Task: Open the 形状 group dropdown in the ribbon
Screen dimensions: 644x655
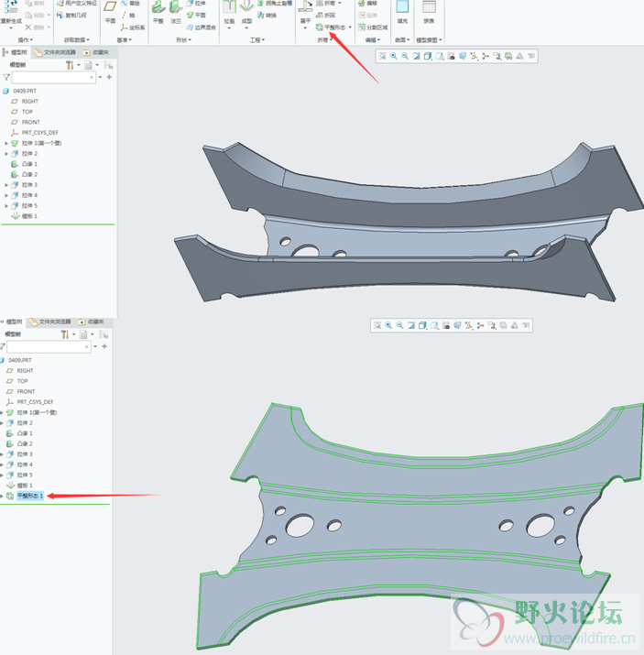Action: pos(182,40)
